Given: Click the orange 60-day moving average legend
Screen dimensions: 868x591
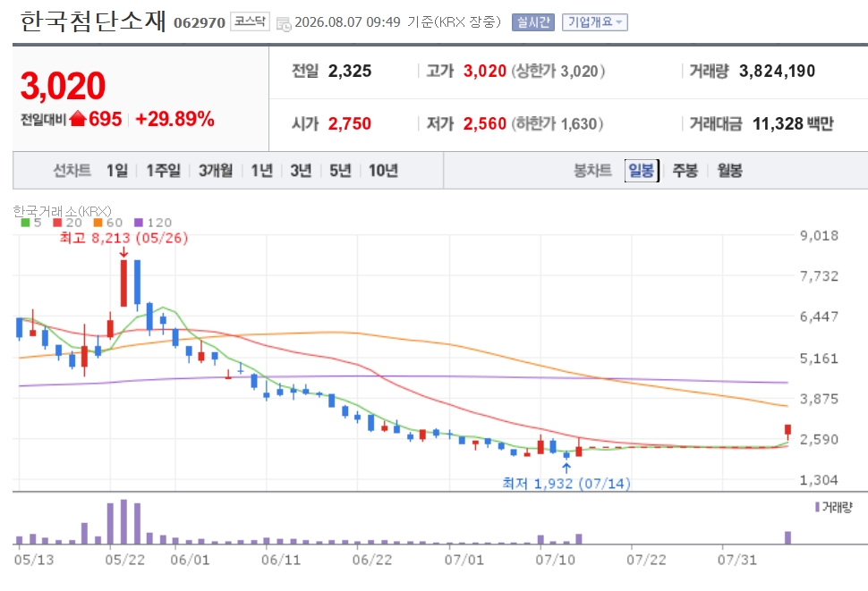Looking at the screenshot, I should pos(108,223).
